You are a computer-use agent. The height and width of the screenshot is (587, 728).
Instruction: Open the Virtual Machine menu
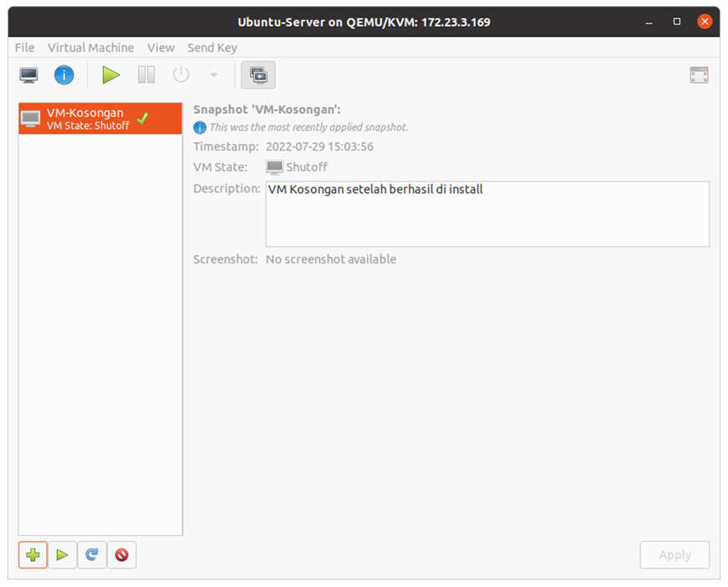click(90, 48)
